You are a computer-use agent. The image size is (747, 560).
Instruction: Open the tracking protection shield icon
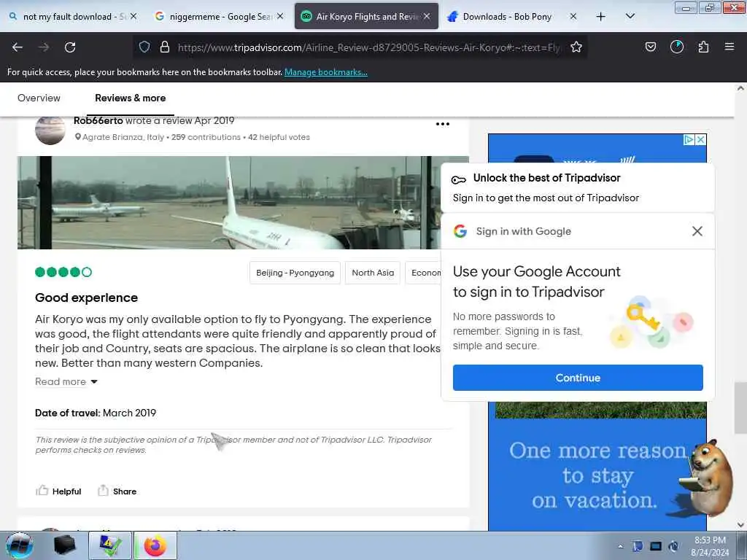(x=144, y=47)
